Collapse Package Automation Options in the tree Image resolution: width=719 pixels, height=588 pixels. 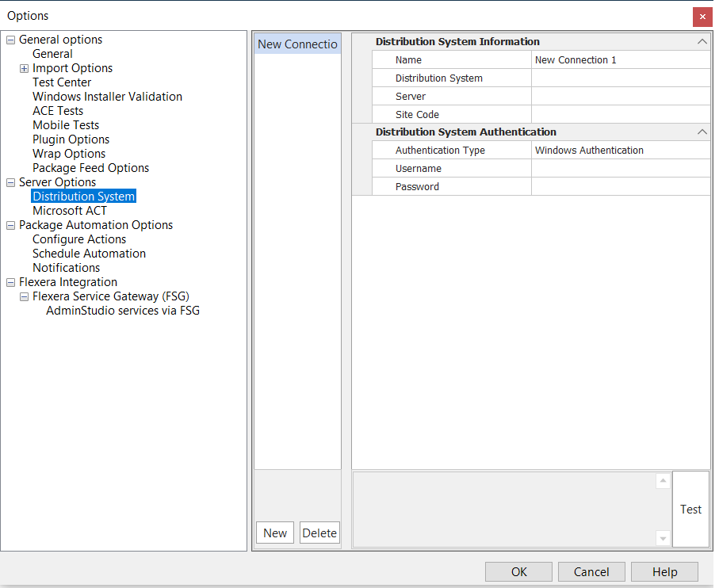click(x=10, y=224)
